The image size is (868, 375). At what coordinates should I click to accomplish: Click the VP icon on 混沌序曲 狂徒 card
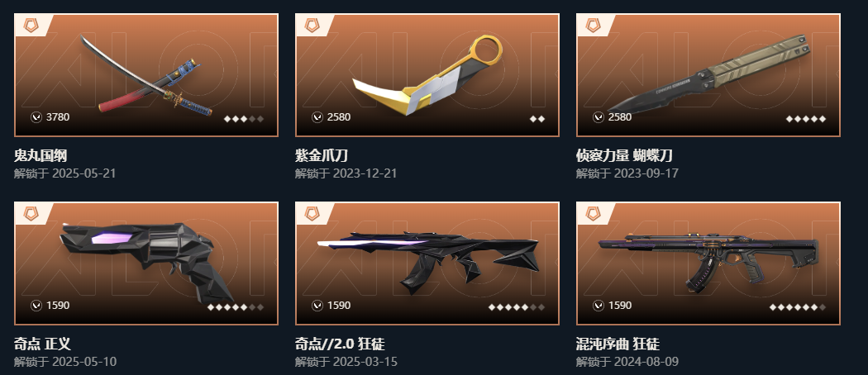[x=599, y=306]
